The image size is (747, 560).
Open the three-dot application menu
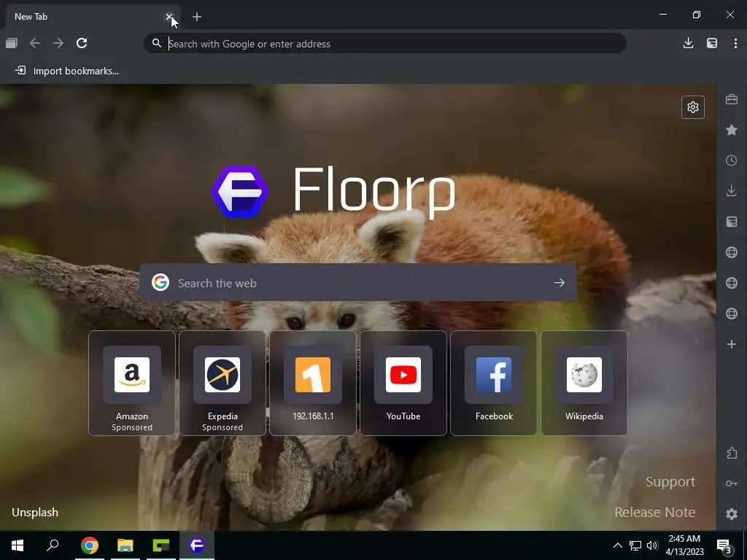(x=735, y=43)
